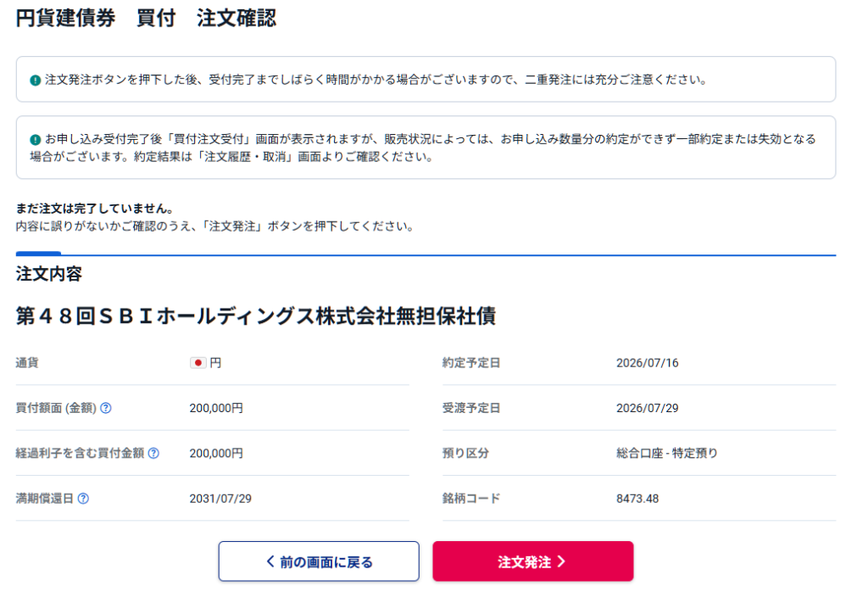Click the 受渡予定日 label
Viewport: 868px width, 614px height.
click(x=471, y=408)
